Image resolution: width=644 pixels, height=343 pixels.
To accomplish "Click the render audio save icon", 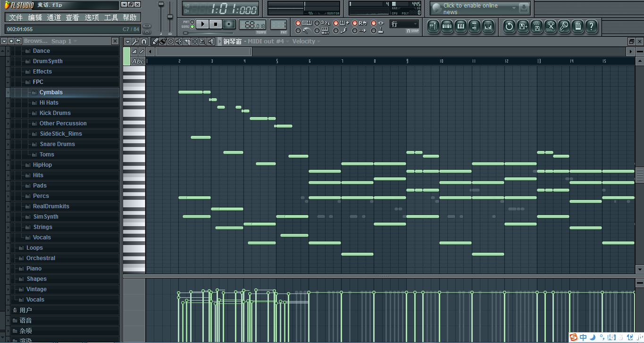I will click(x=536, y=26).
